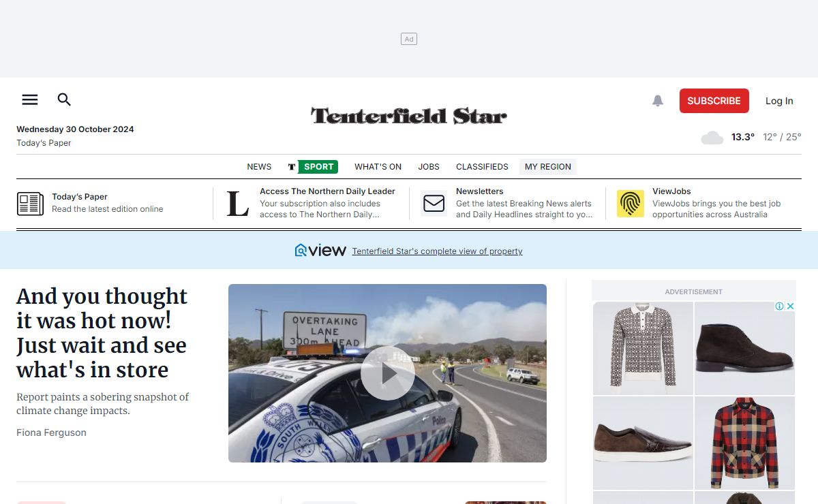Viewport: 818px width, 504px height.
Task: Click the View property logo
Action: click(320, 250)
